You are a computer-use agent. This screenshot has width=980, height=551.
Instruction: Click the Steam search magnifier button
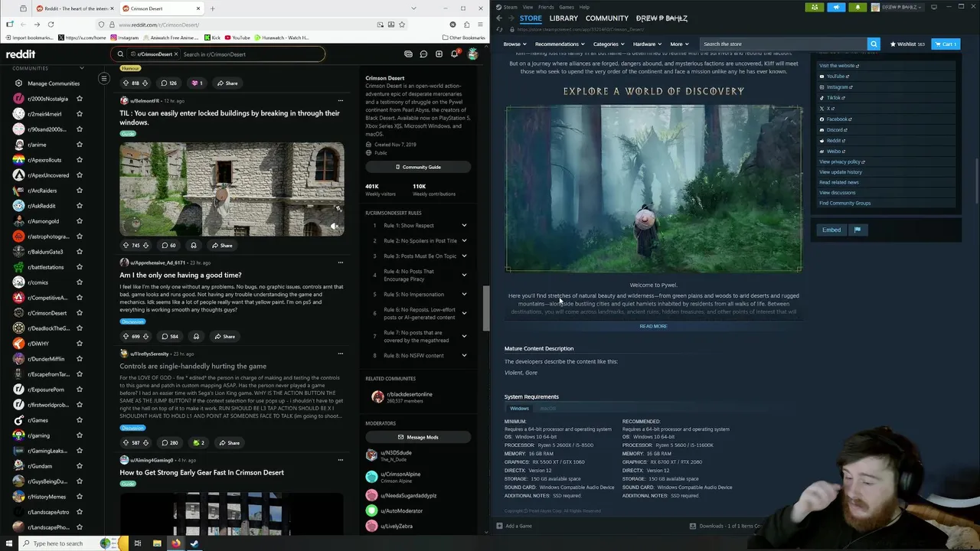(x=874, y=44)
